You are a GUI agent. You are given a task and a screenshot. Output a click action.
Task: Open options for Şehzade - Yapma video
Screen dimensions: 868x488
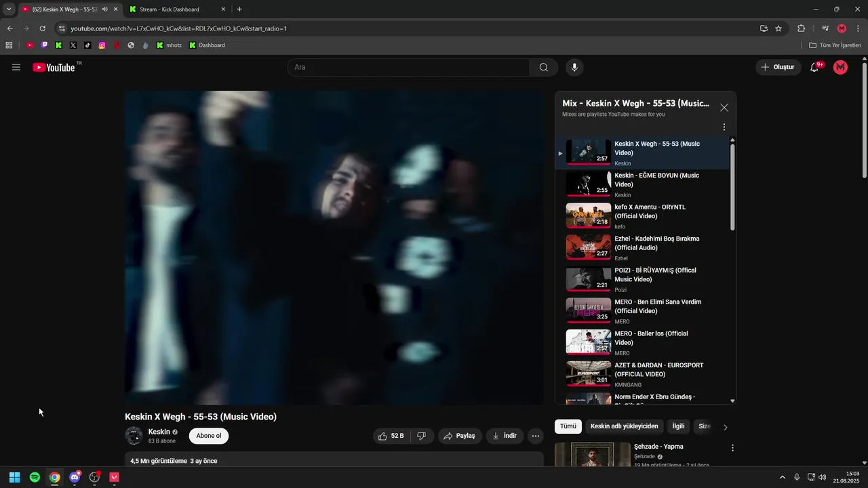[x=732, y=448]
